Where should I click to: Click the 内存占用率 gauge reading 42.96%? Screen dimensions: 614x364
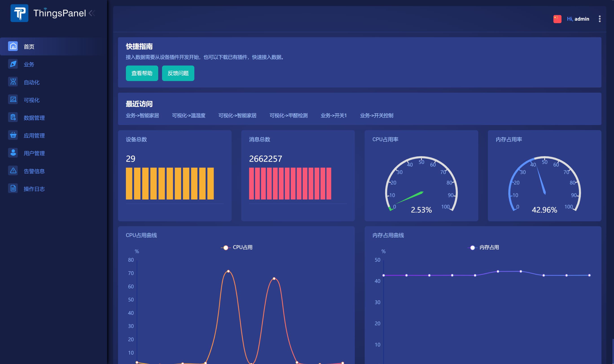point(544,210)
